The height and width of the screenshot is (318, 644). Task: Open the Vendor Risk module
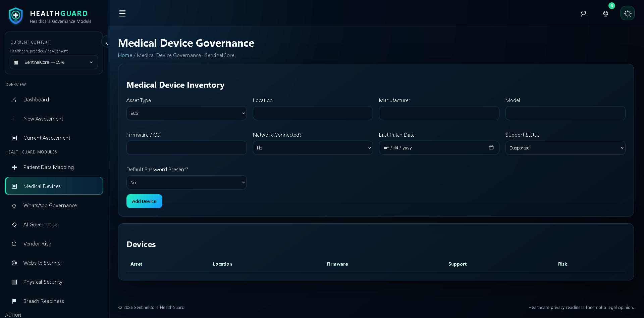[x=54, y=244]
